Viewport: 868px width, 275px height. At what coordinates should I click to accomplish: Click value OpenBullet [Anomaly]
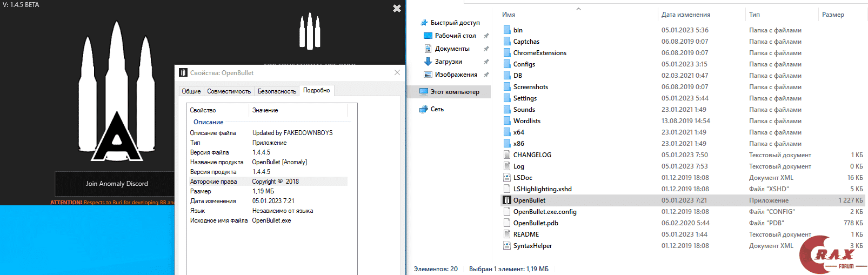tap(279, 162)
